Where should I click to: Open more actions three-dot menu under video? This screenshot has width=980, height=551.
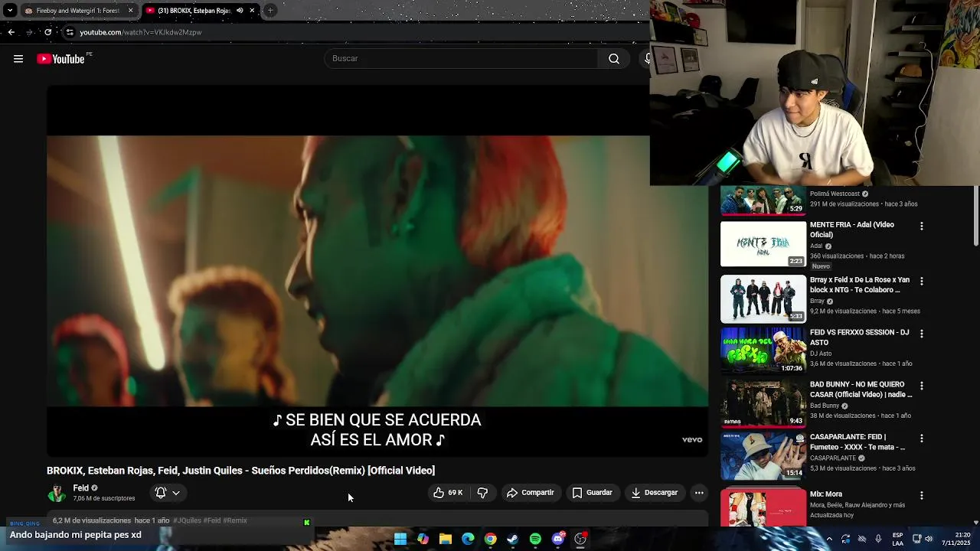coord(699,493)
